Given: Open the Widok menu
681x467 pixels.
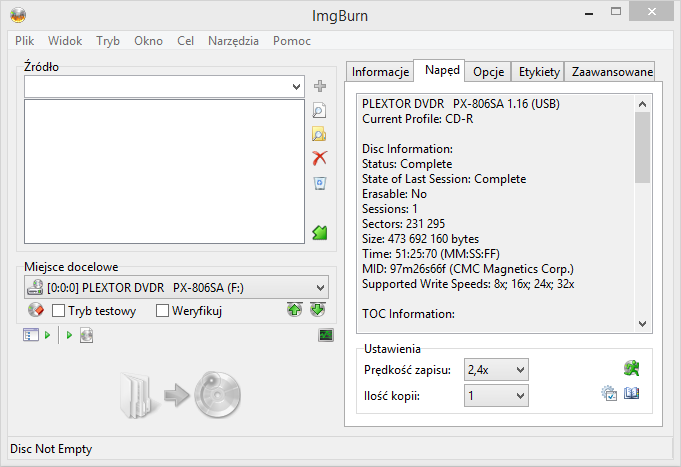Looking at the screenshot, I should [x=65, y=41].
